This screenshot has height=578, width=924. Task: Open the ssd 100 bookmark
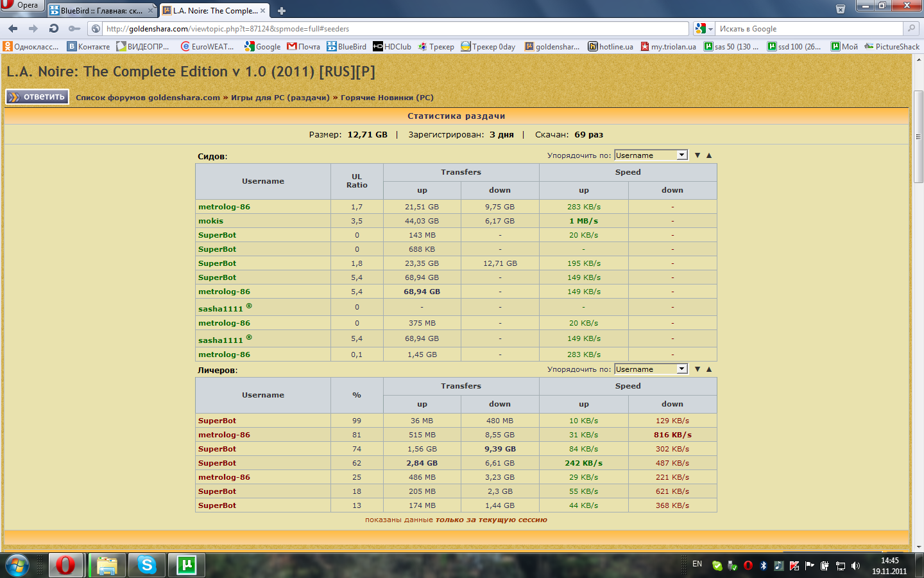coord(794,46)
